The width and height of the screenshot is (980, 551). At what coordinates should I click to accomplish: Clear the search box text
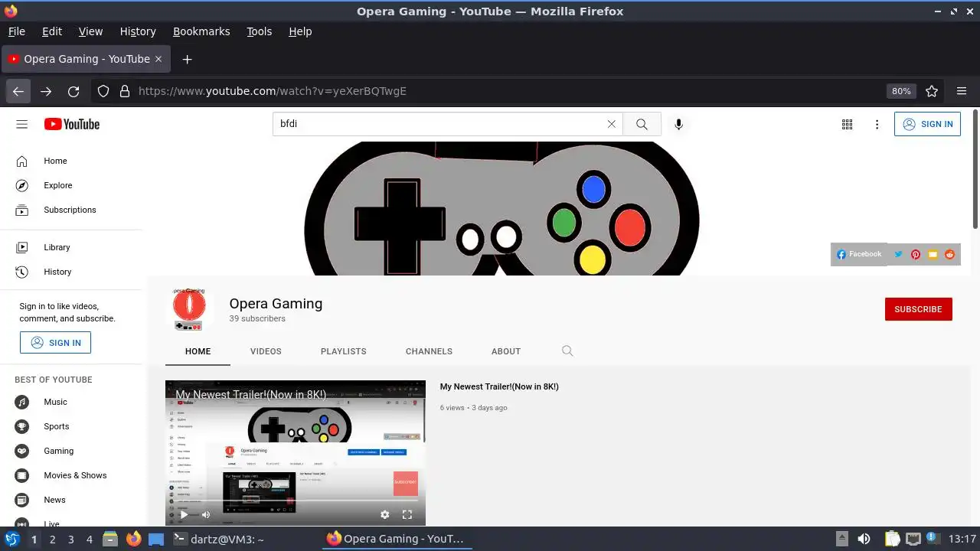click(x=611, y=124)
